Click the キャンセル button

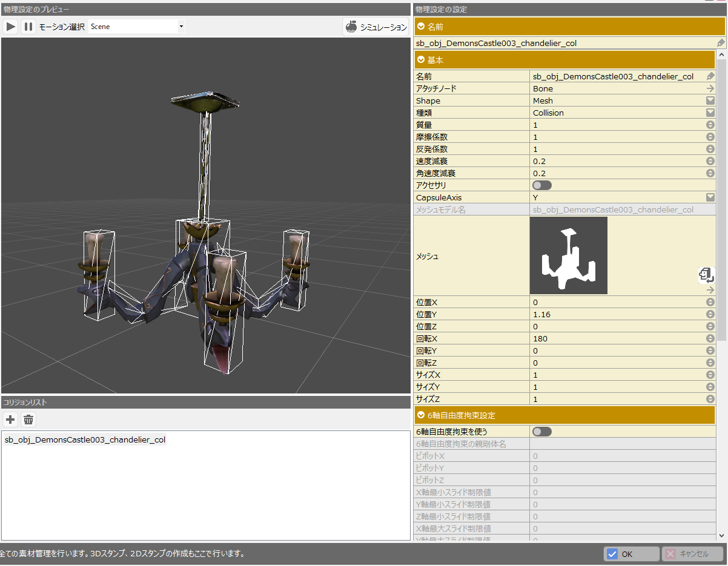coord(692,554)
